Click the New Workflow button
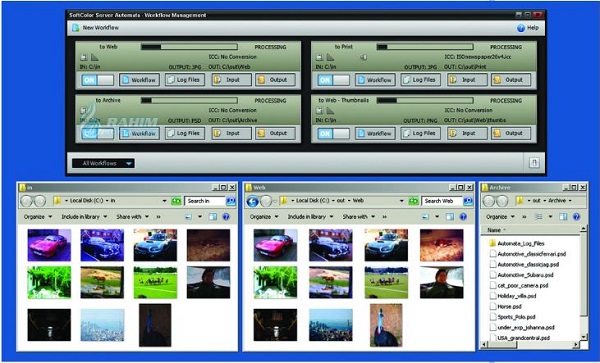Viewport: 600px width, 363px height. (x=95, y=28)
